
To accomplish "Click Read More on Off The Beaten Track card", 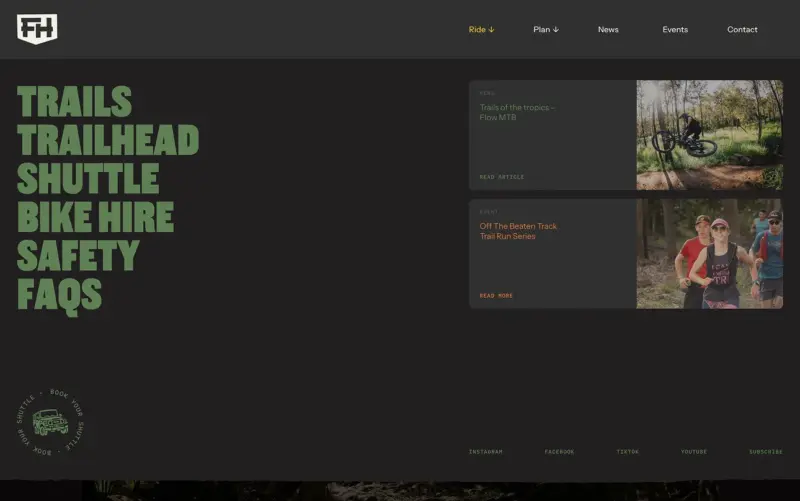I will click(x=496, y=296).
